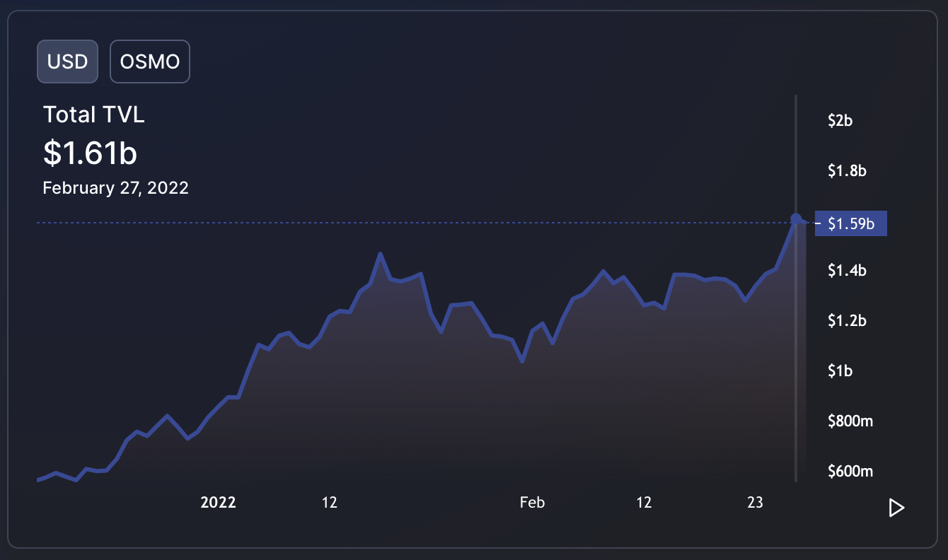Screen dimensions: 948x560
Task: Click the $1.2b y-axis label
Action: 847,321
